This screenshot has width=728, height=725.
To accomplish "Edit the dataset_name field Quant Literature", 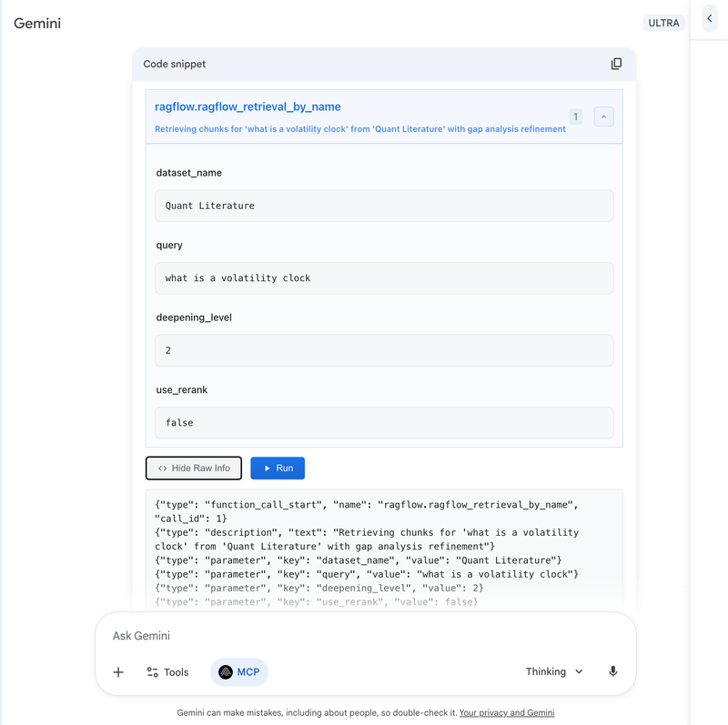I will click(384, 206).
